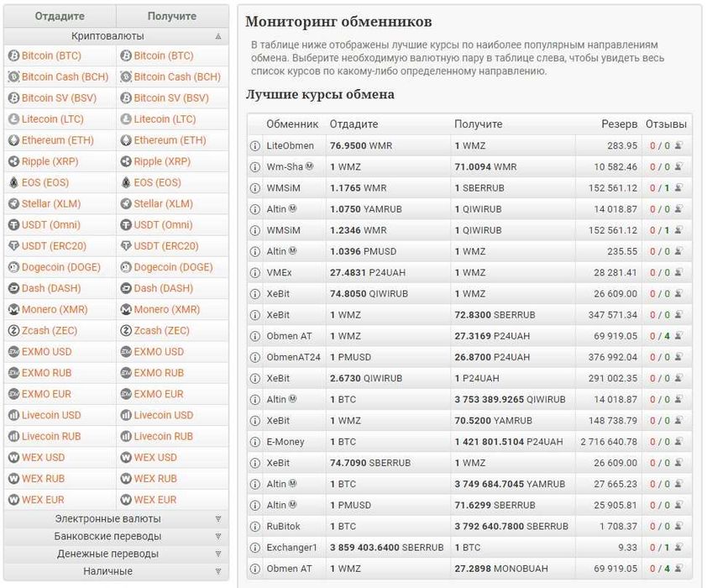Expand the Наличные section
This screenshot has height=588, width=707.
pyautogui.click(x=218, y=571)
